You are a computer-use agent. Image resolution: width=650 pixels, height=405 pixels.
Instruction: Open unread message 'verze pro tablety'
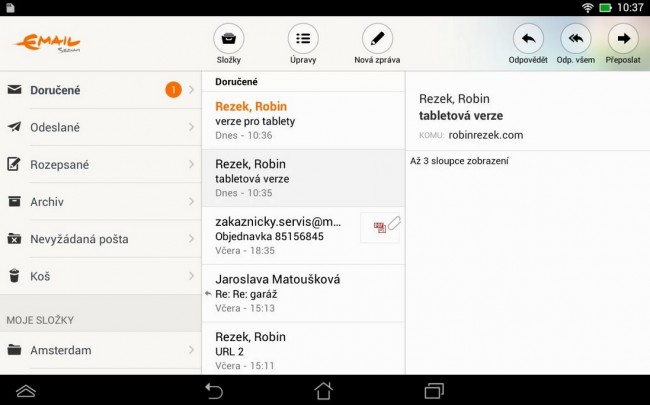pyautogui.click(x=303, y=121)
